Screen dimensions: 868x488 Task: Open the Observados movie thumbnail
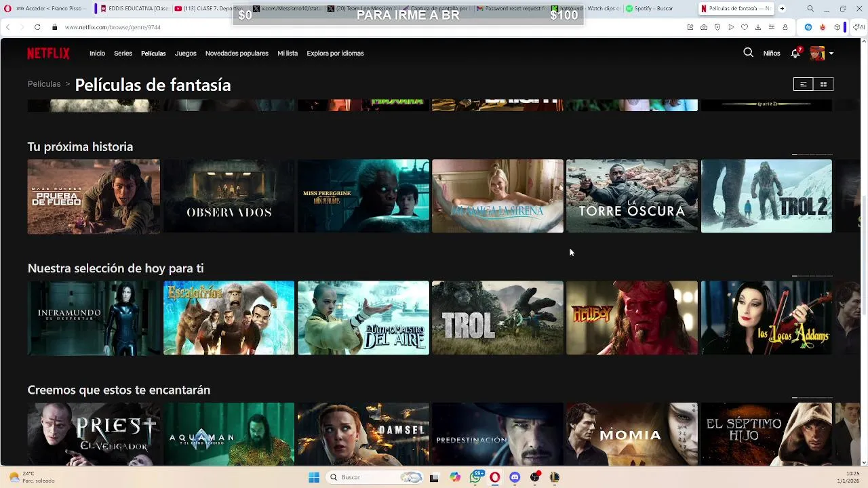(229, 197)
